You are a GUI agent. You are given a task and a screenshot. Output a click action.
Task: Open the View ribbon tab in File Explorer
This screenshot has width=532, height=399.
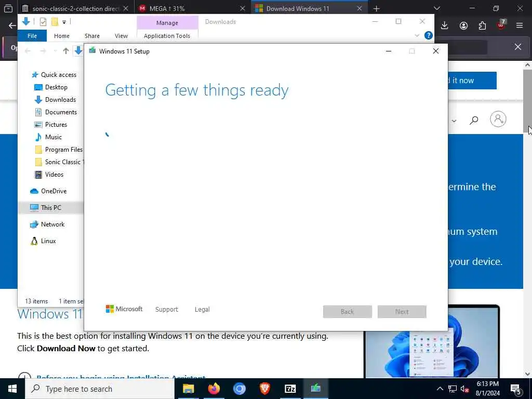click(x=121, y=36)
